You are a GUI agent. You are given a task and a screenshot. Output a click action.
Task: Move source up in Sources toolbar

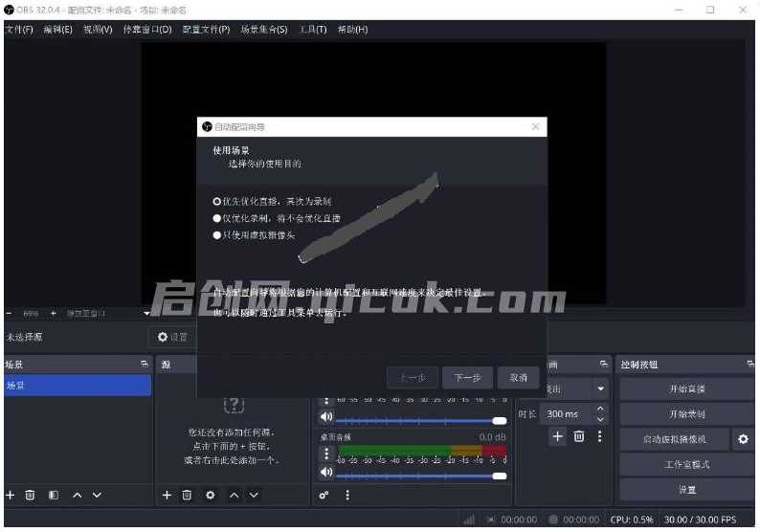(x=235, y=496)
